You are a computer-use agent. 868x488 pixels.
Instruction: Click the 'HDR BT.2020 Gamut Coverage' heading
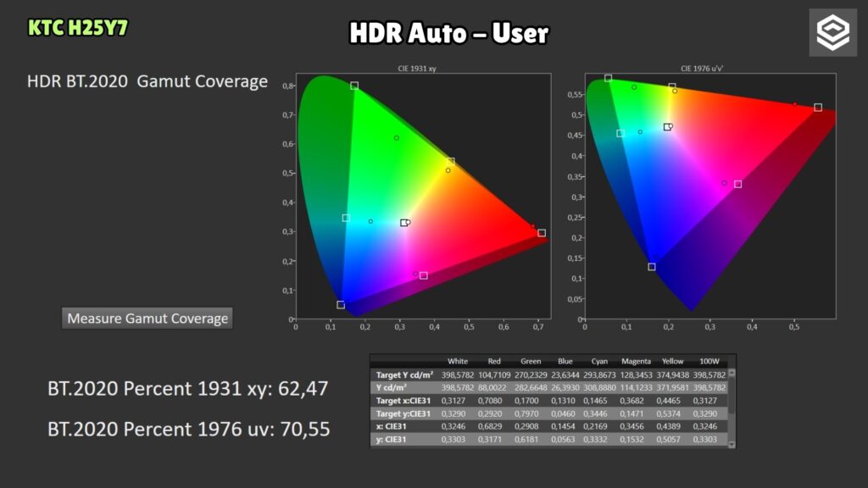[x=147, y=81]
